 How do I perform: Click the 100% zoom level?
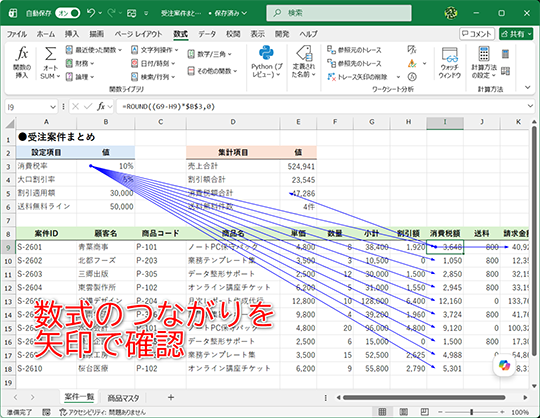click(x=520, y=412)
